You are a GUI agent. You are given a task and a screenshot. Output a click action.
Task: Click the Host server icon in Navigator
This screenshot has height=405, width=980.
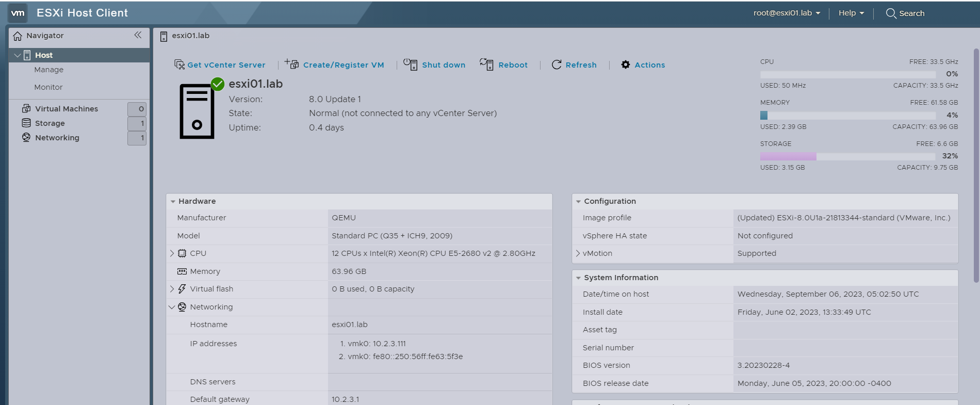pos(27,55)
